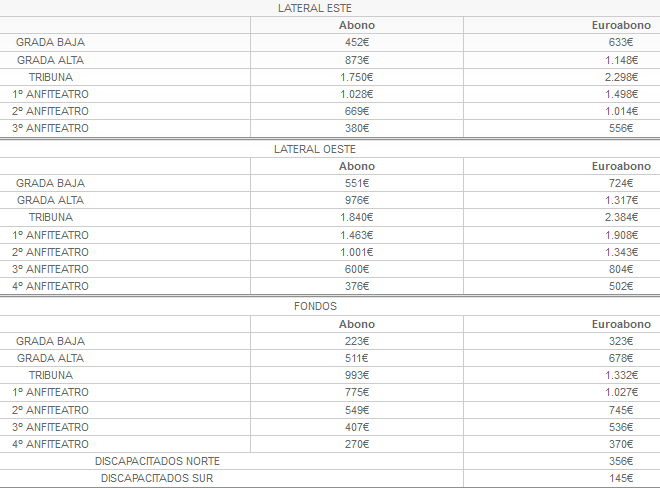Select the 549€ price cell
The height and width of the screenshot is (488, 660).
[x=357, y=410]
